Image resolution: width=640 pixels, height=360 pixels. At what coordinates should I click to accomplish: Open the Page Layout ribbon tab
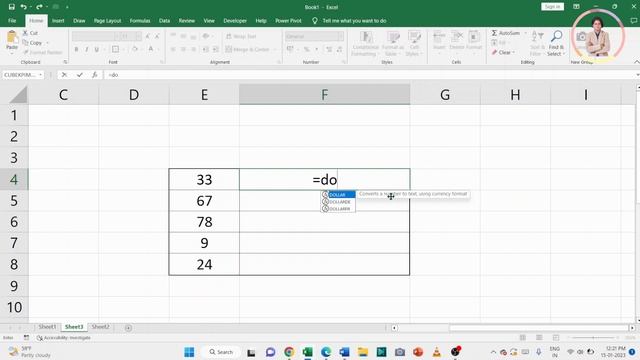[107, 20]
